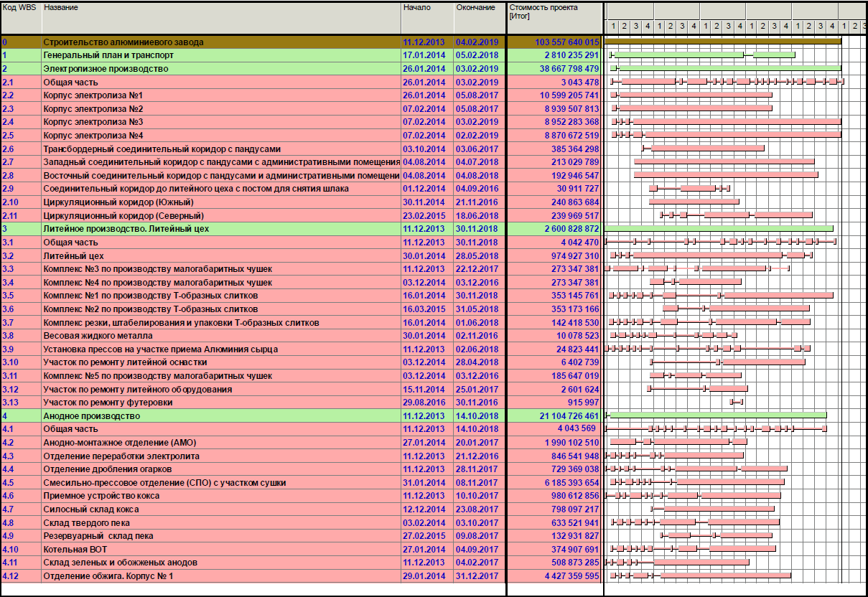Viewport: 868px width, 597px height.
Task: Click start date '29.08.2016' of row 3.13
Action: click(x=427, y=403)
